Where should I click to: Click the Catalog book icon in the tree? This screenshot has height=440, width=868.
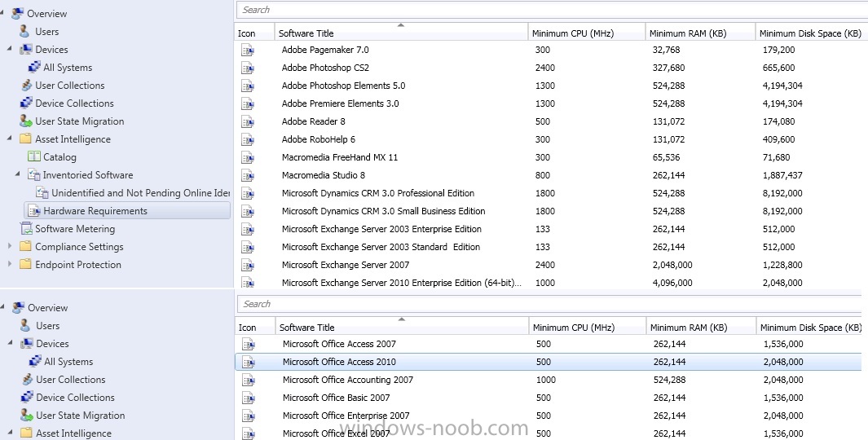tap(34, 157)
